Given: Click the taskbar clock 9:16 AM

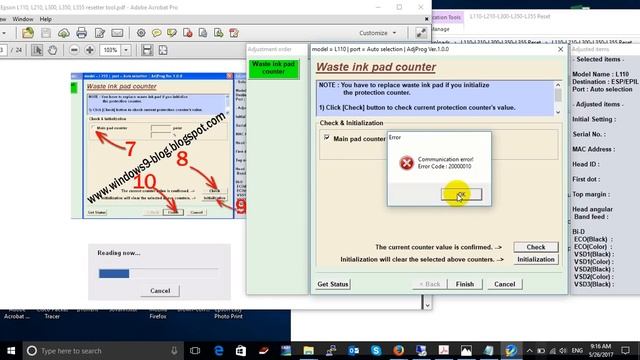Looking at the screenshot, I should coord(600,350).
